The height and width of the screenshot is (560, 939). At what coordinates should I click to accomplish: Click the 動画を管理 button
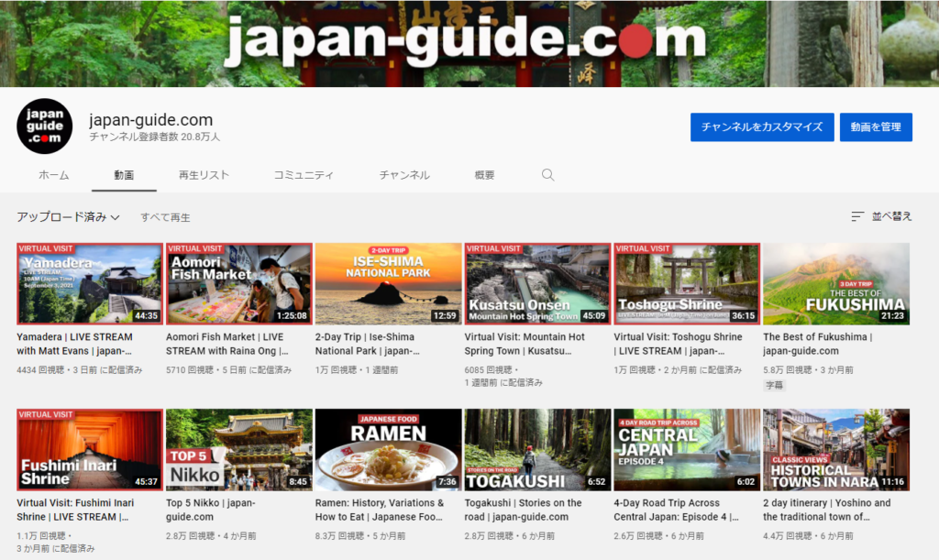[x=876, y=126]
